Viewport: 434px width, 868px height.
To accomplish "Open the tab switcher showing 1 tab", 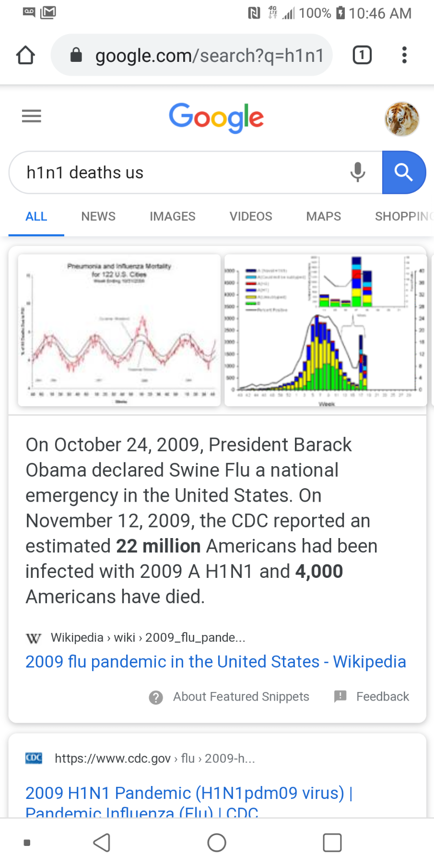I will coord(362,55).
